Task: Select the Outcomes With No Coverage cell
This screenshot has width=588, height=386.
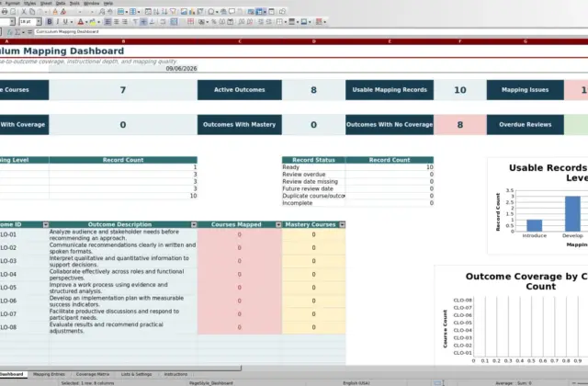Action: (390, 125)
